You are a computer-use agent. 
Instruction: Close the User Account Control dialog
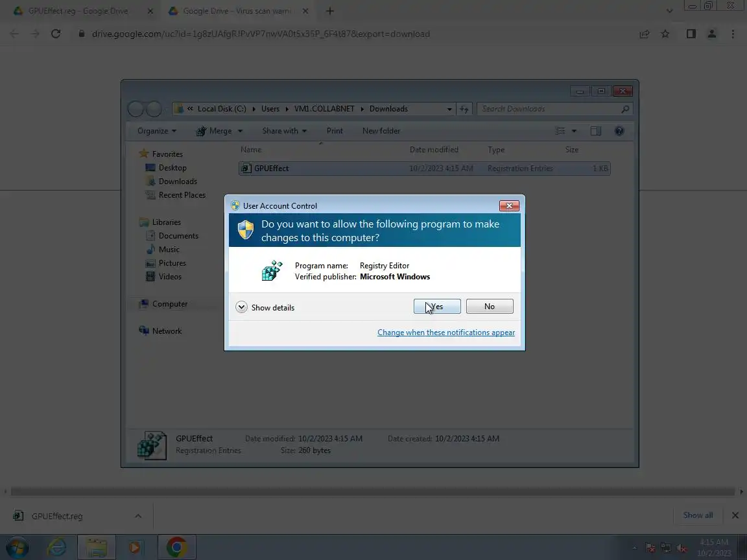509,205
